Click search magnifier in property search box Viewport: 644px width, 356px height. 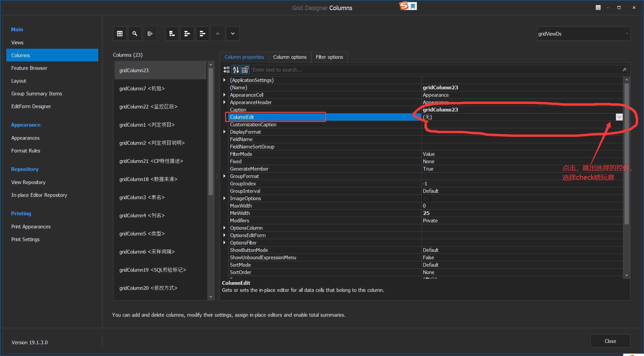pos(624,70)
